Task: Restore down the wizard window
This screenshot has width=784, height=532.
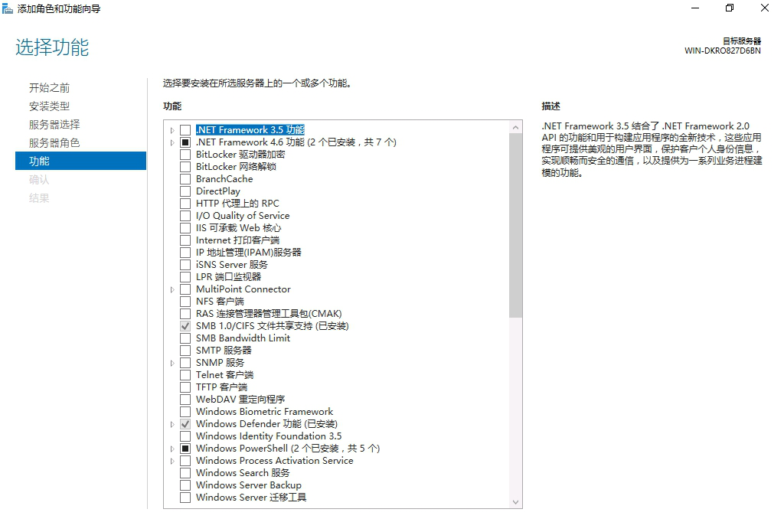Action: tap(730, 8)
